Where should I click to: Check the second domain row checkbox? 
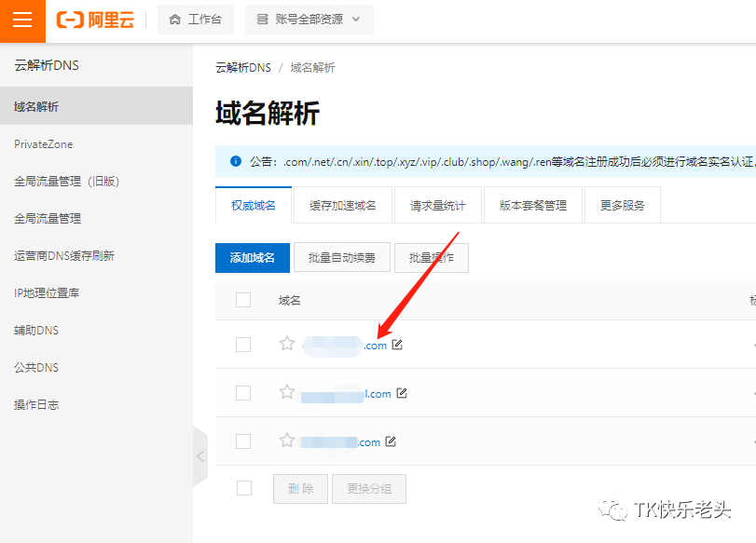point(243,392)
